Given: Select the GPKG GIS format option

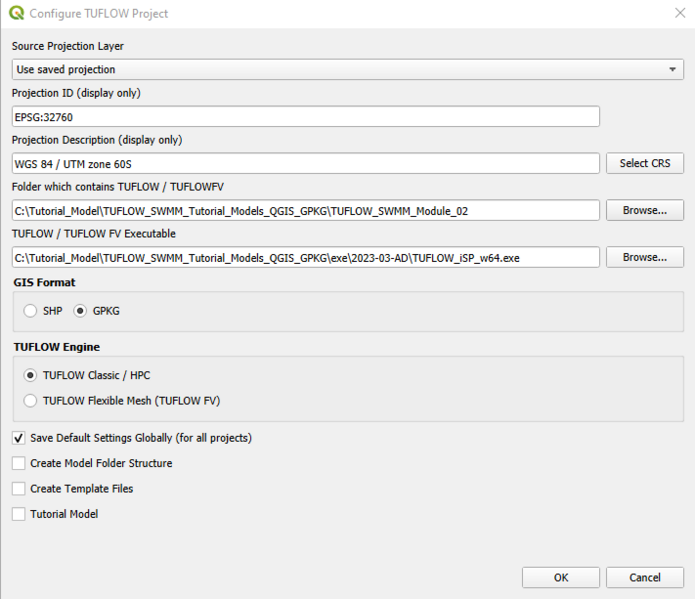Looking at the screenshot, I should click(x=81, y=311).
